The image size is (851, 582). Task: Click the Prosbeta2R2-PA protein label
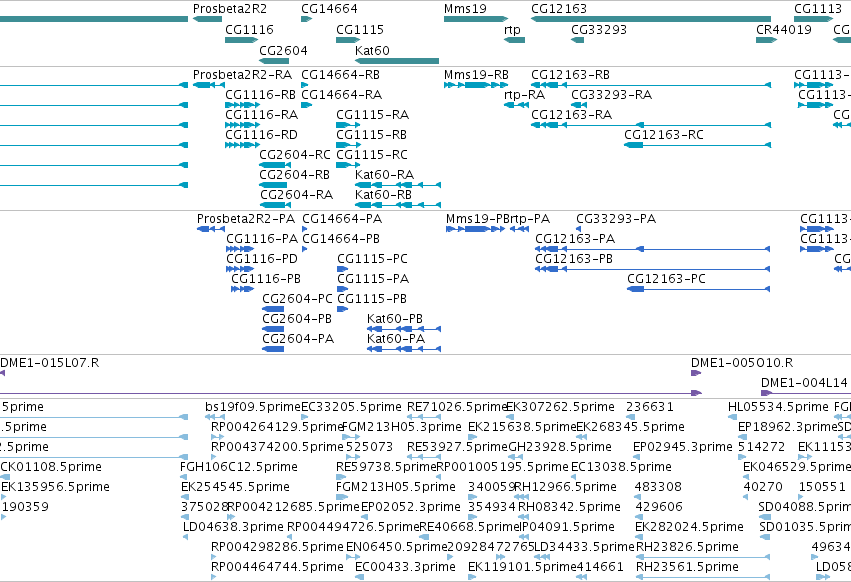[246, 219]
